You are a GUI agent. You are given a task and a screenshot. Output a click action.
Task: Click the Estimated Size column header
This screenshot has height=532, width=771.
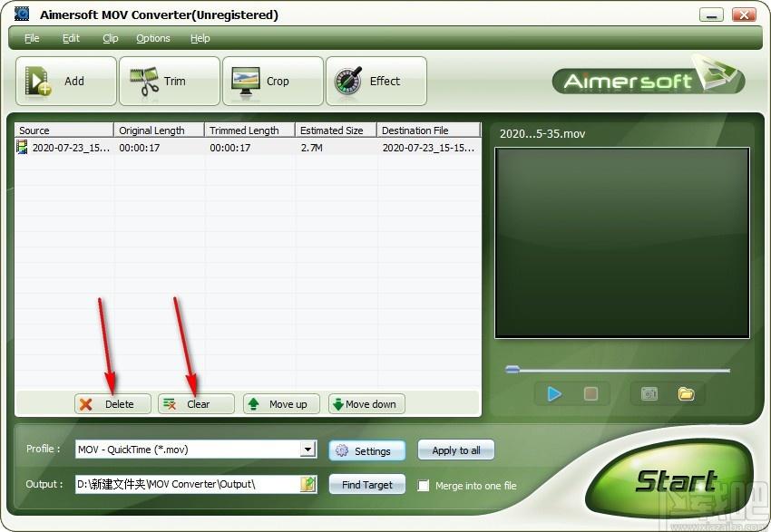(x=336, y=131)
